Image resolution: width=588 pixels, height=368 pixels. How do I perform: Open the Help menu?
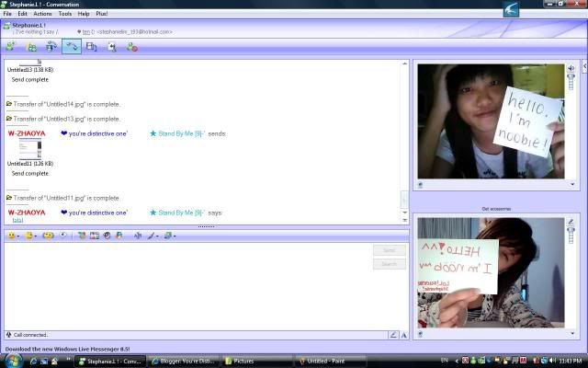click(x=84, y=14)
